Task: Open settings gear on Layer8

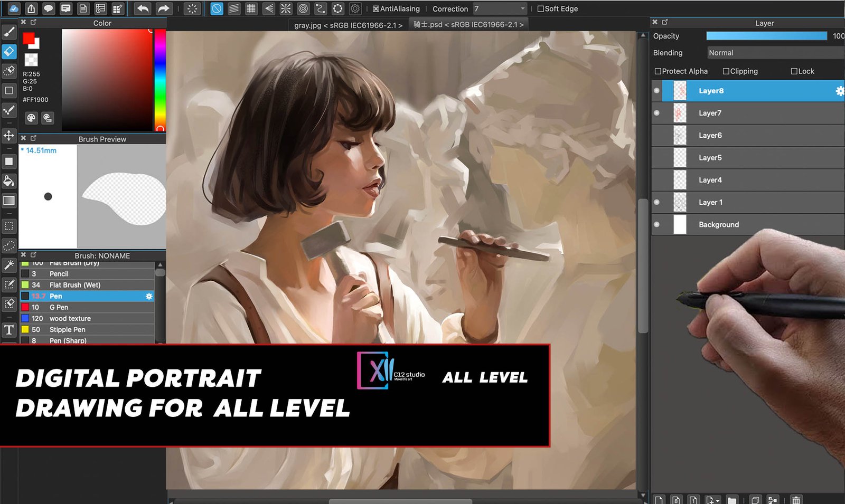Action: 839,91
